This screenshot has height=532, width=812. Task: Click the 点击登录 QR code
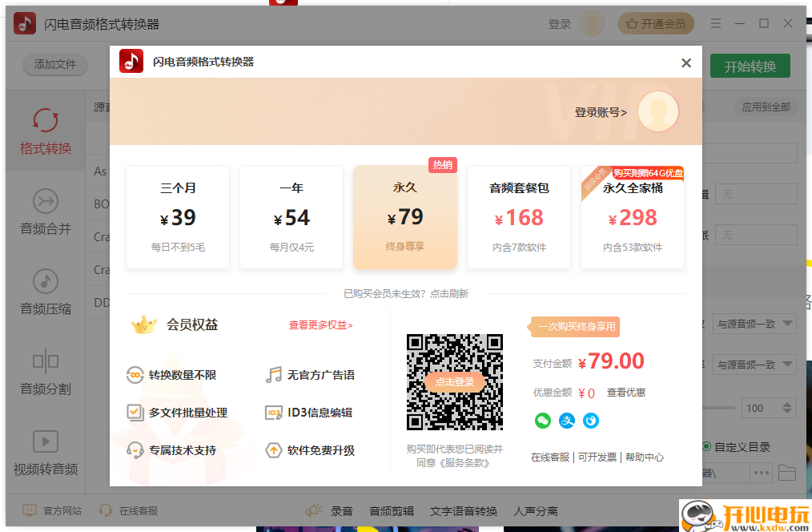click(454, 382)
